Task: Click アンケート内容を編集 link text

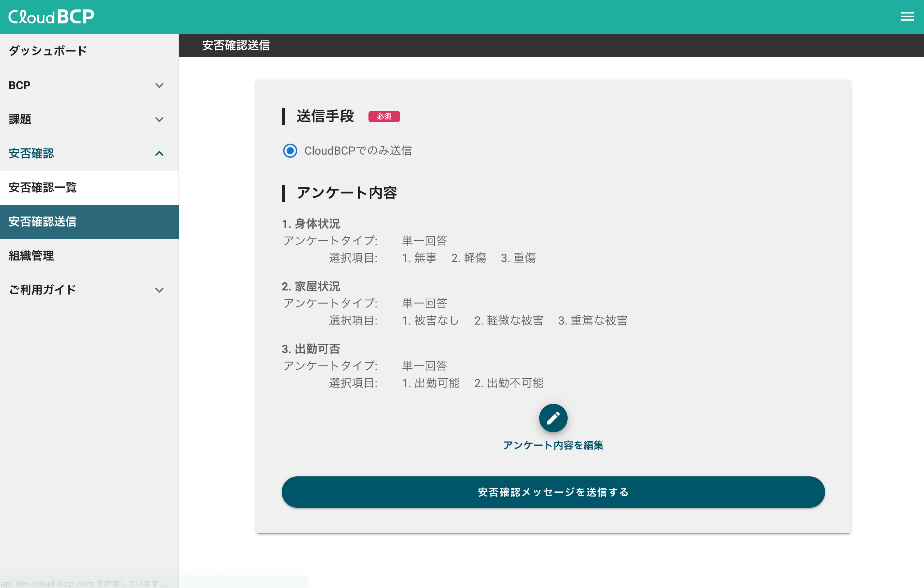Action: 553,445
